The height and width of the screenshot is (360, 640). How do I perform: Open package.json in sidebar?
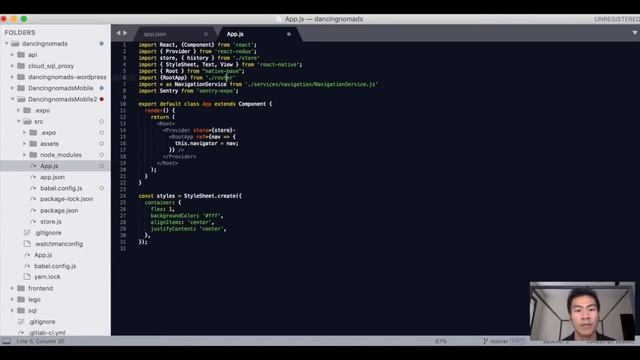(x=59, y=210)
